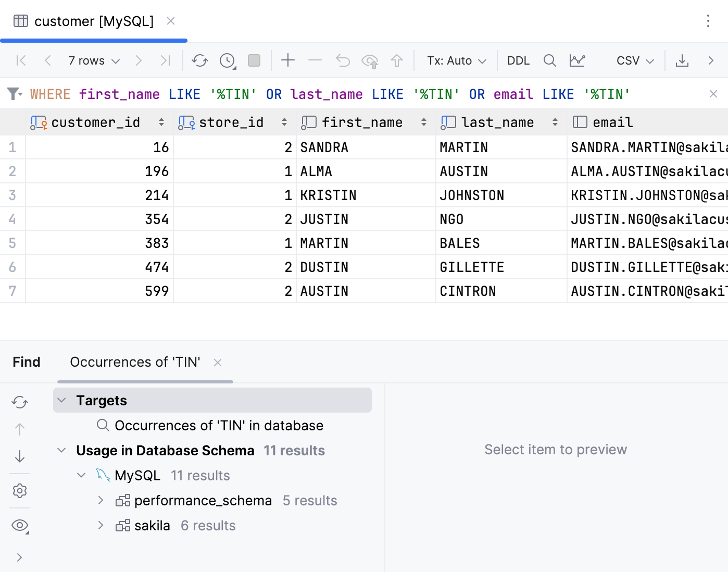728x572 pixels.
Task: Search within the result grid
Action: [549, 60]
